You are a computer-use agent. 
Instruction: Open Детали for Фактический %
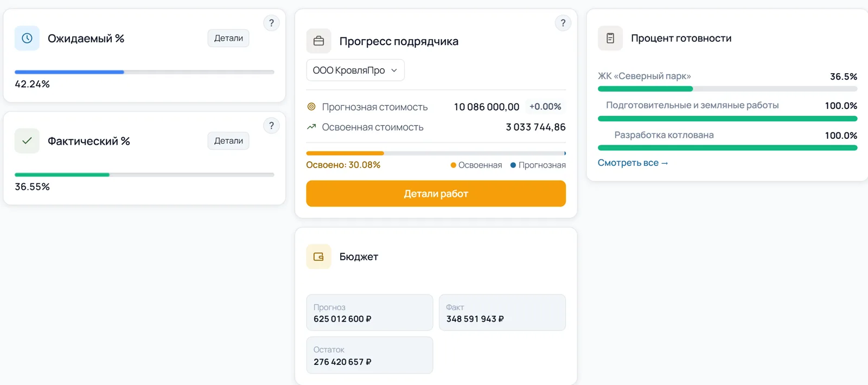click(x=228, y=141)
